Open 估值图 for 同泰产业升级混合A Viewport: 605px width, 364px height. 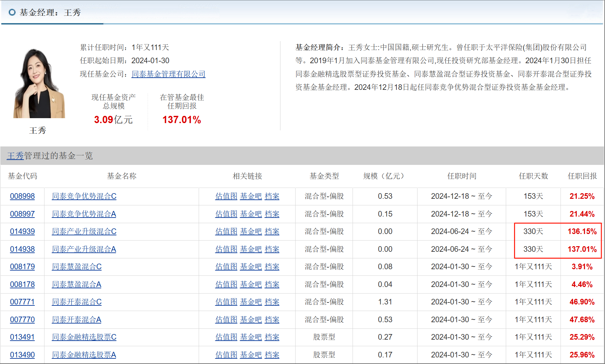point(226,249)
